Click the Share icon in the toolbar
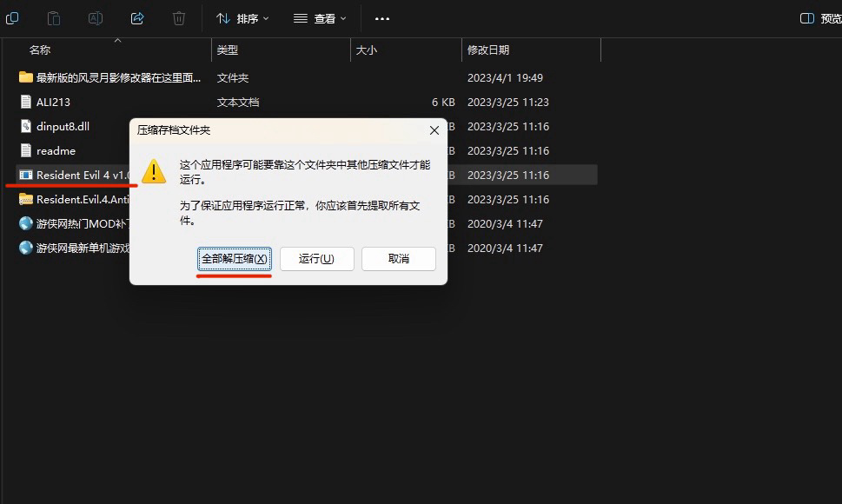This screenshot has width=842, height=504. pos(137,18)
